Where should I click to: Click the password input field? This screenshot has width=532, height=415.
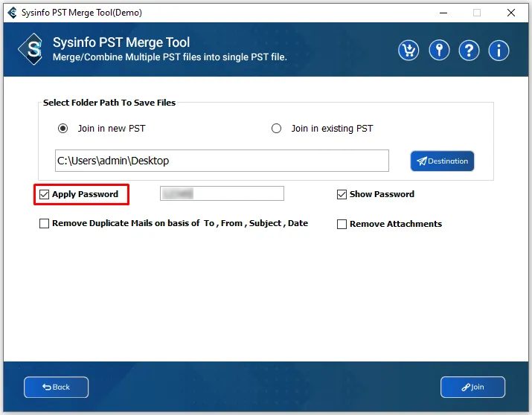(x=222, y=193)
